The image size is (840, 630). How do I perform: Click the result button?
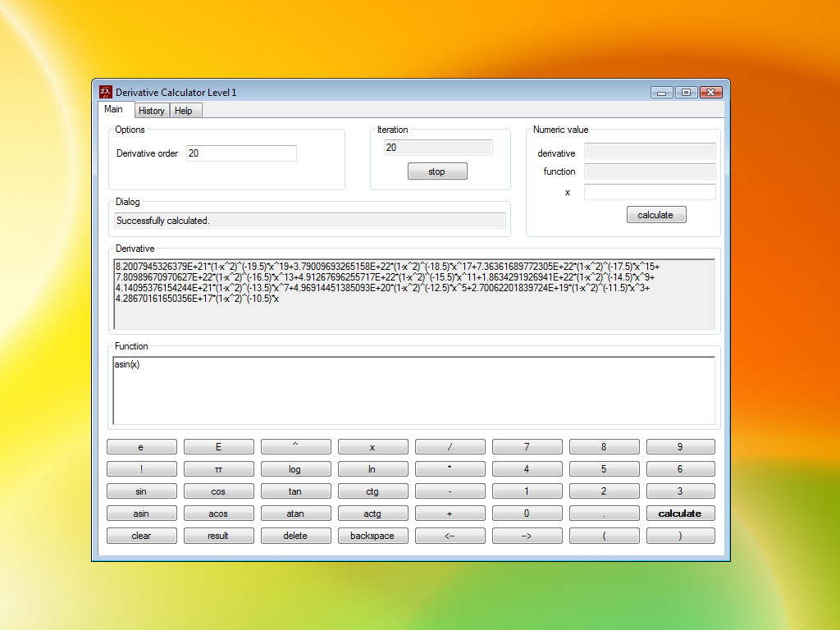(218, 536)
